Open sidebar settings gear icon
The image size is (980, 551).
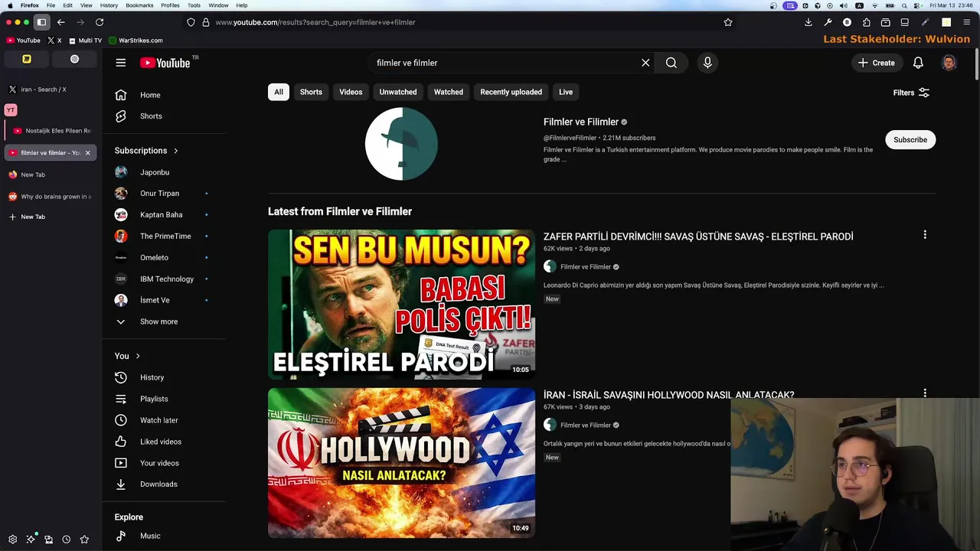coord(12,540)
